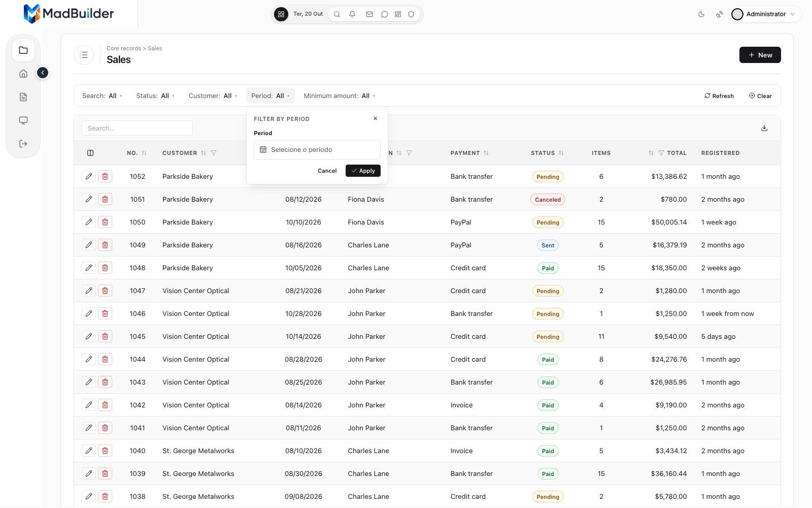Delete sale number 1048
812x508 pixels.
pos(105,268)
